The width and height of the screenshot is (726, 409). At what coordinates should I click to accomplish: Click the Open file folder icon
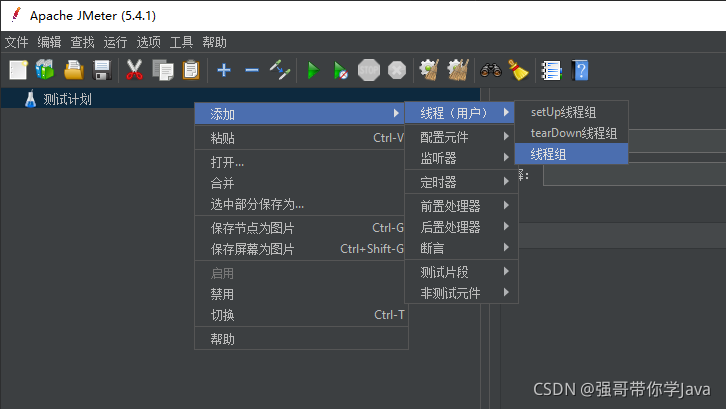click(x=74, y=70)
